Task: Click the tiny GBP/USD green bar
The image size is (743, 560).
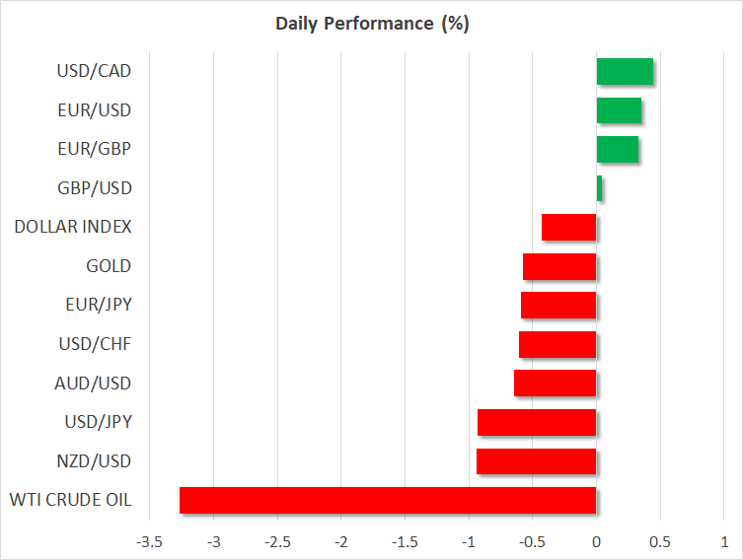Action: [x=599, y=188]
